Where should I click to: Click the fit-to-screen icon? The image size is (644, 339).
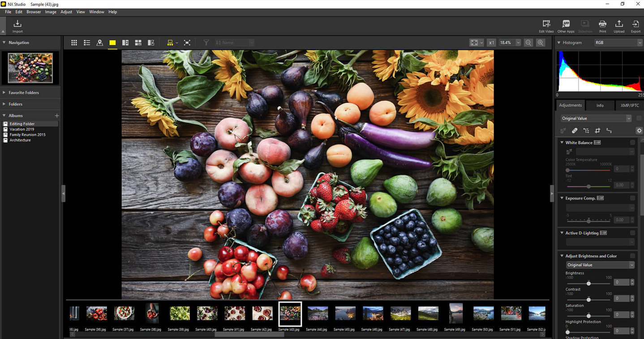click(474, 43)
